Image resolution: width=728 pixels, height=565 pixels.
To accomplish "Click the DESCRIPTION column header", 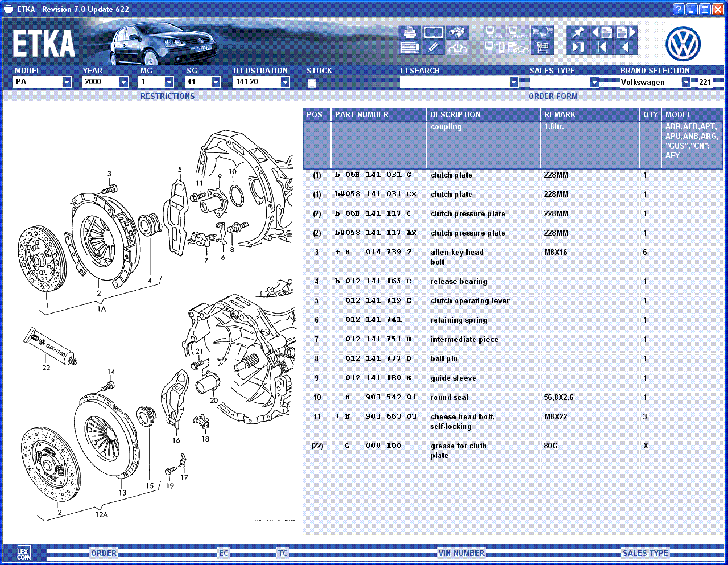I will click(x=483, y=114).
